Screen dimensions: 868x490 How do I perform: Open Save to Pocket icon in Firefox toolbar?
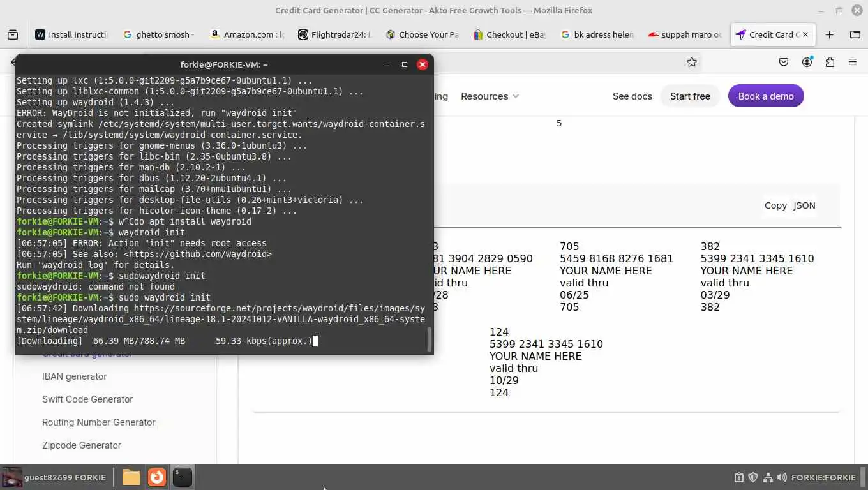click(x=784, y=62)
